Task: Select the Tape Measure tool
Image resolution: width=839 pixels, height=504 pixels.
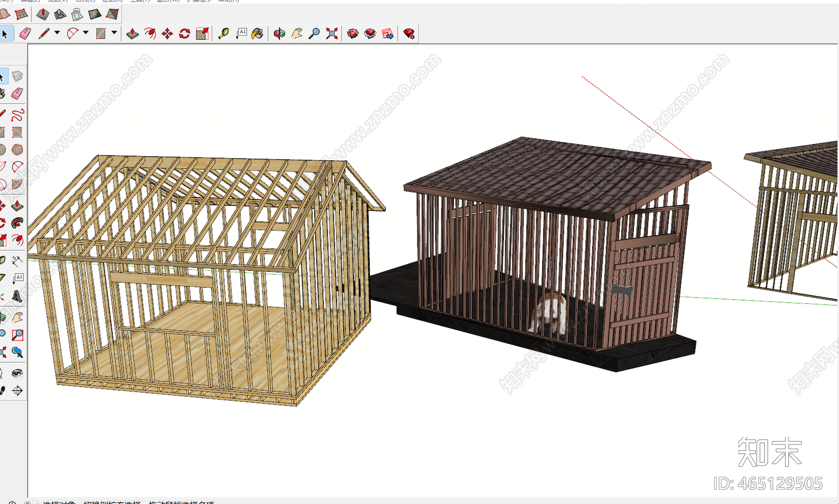Action: (x=223, y=34)
